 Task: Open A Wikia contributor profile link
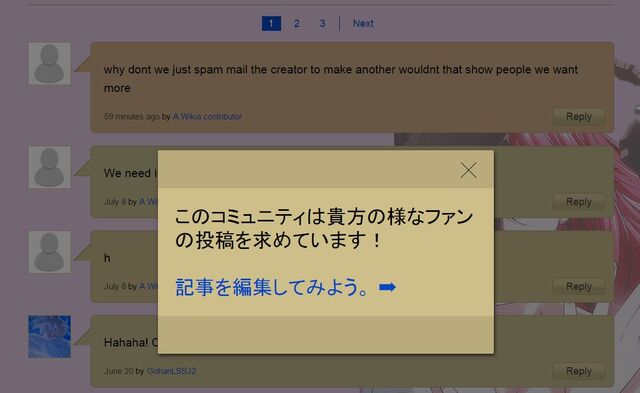[x=207, y=117]
